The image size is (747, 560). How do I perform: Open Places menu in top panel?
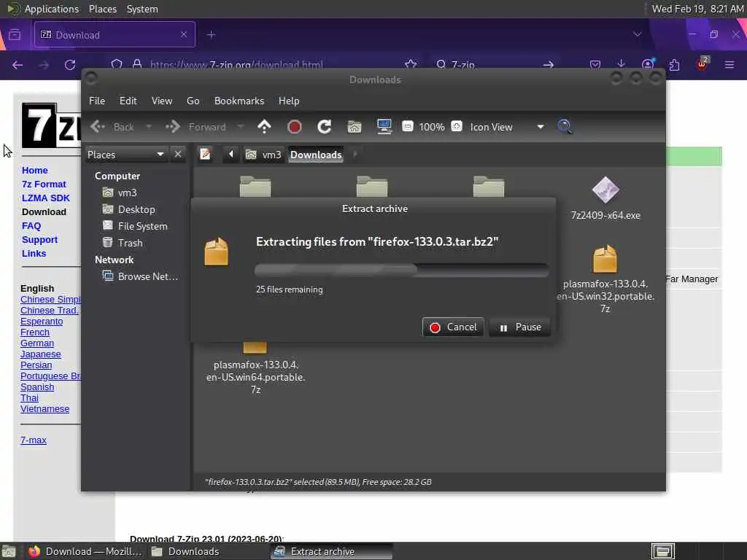(x=103, y=9)
